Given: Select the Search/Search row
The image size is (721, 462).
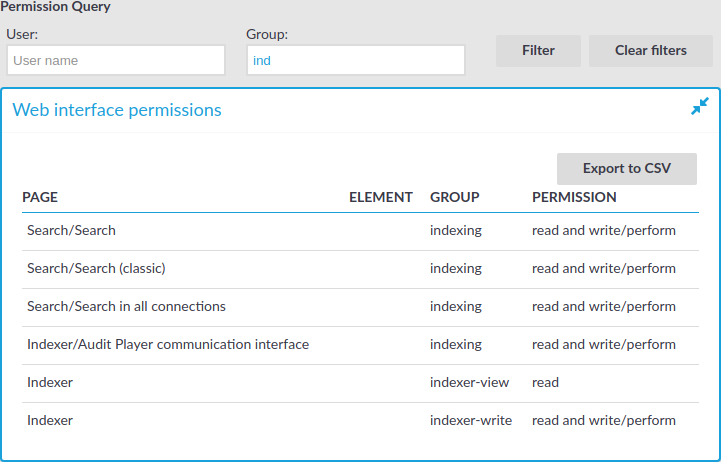Looking at the screenshot, I should pyautogui.click(x=360, y=232).
